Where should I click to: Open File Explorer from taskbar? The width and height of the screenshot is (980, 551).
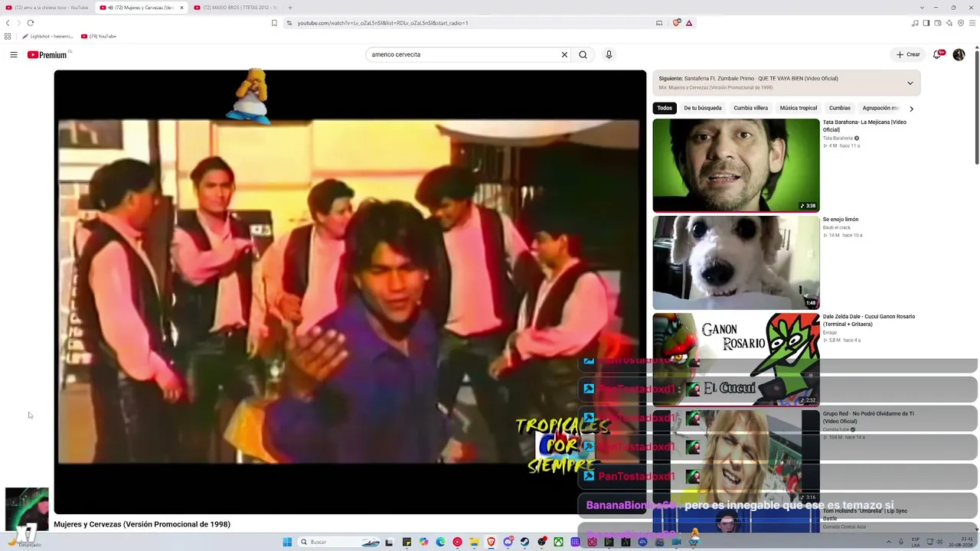[474, 542]
